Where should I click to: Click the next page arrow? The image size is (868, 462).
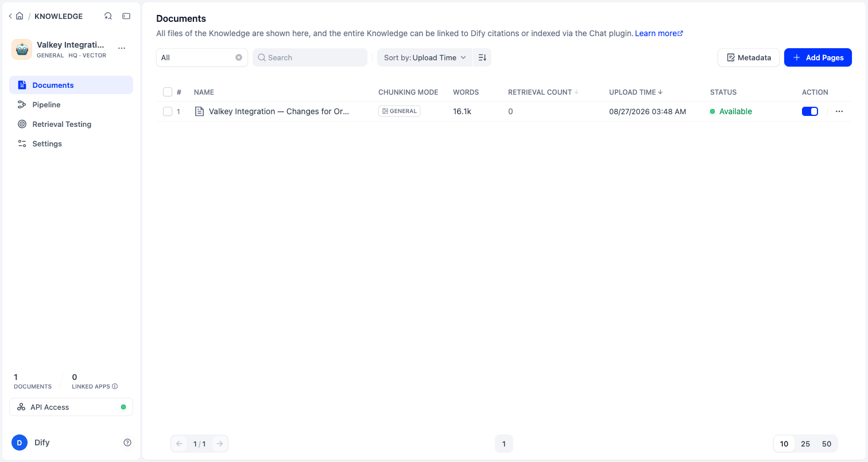[x=220, y=444]
